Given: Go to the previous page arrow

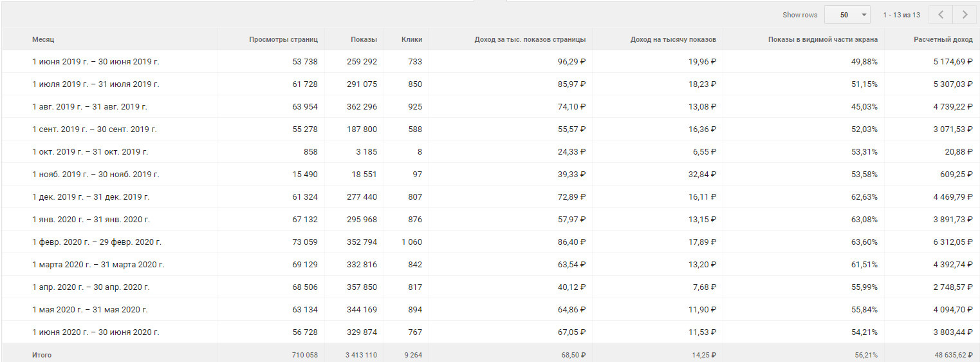Looking at the screenshot, I should 941,15.
